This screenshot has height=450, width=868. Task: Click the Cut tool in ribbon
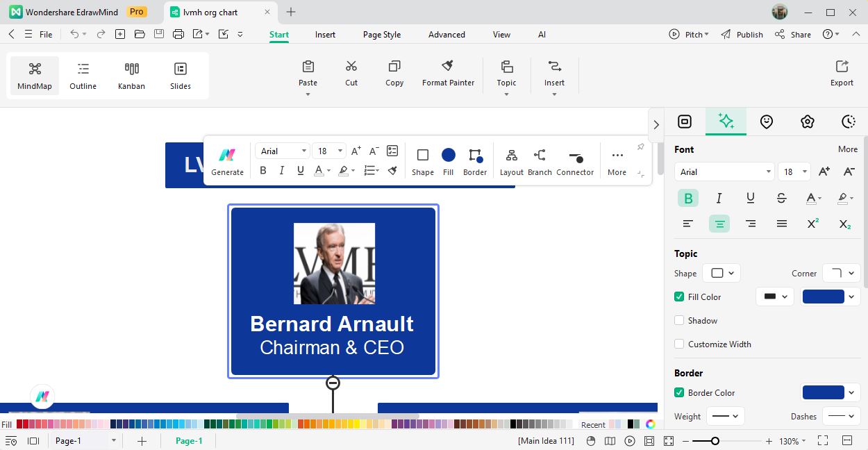tap(351, 73)
